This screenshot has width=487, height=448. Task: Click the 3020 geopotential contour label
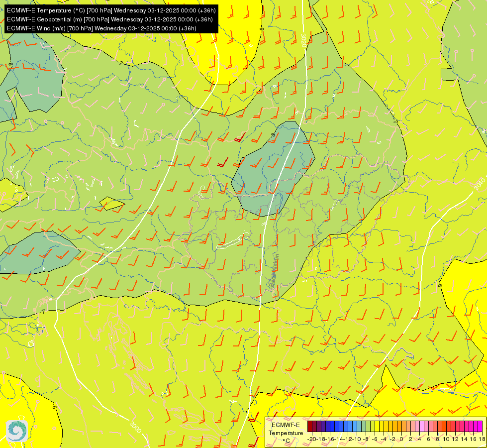tap(303, 40)
